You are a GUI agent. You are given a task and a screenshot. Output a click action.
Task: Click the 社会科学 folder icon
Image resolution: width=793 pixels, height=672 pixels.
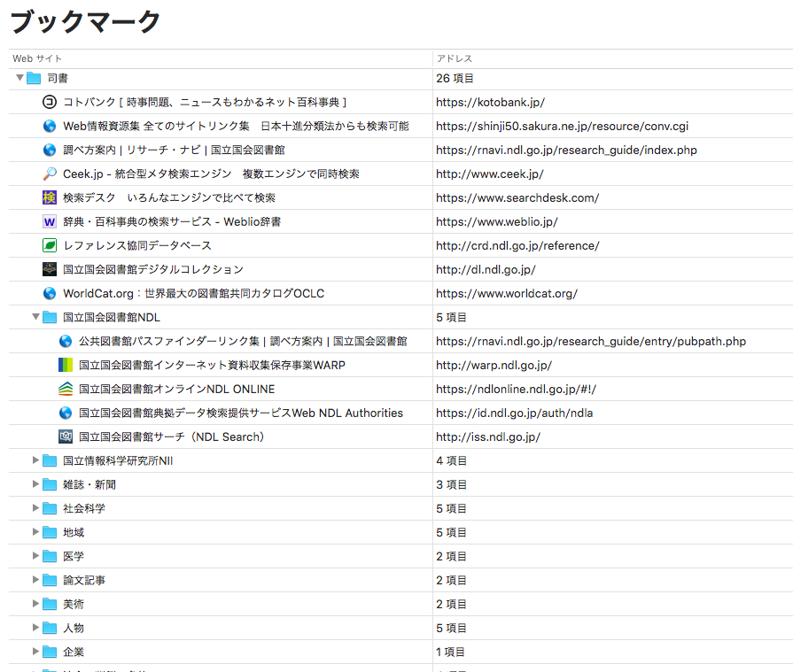[50, 508]
